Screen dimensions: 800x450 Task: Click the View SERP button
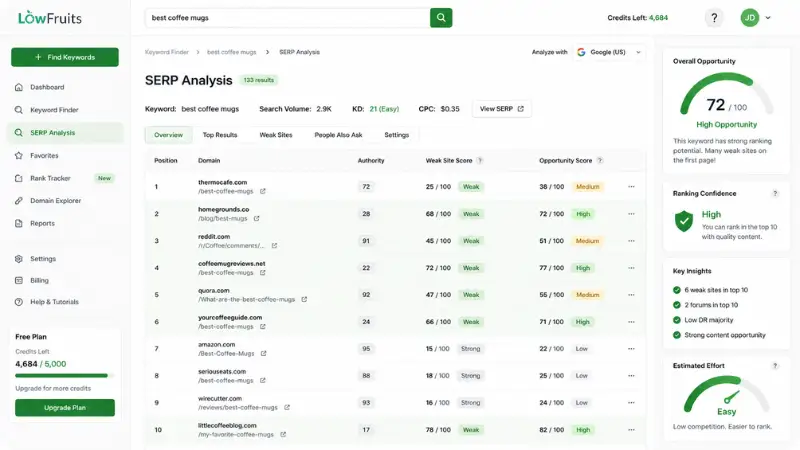502,109
